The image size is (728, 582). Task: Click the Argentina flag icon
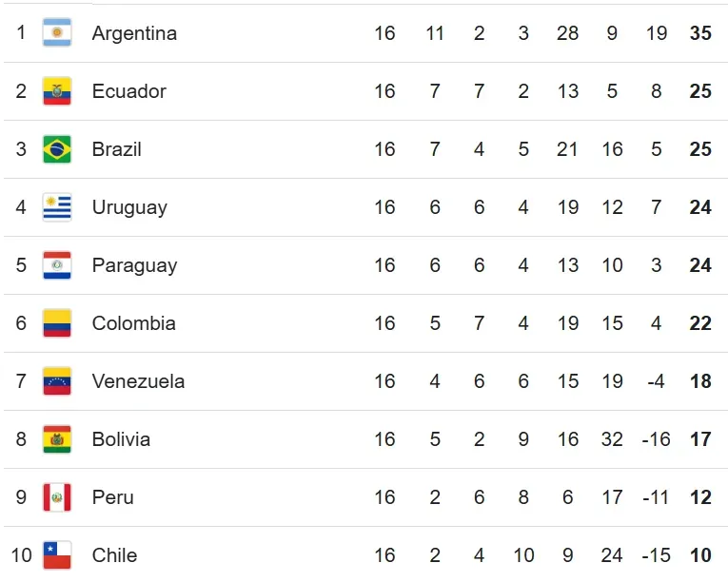(x=57, y=33)
